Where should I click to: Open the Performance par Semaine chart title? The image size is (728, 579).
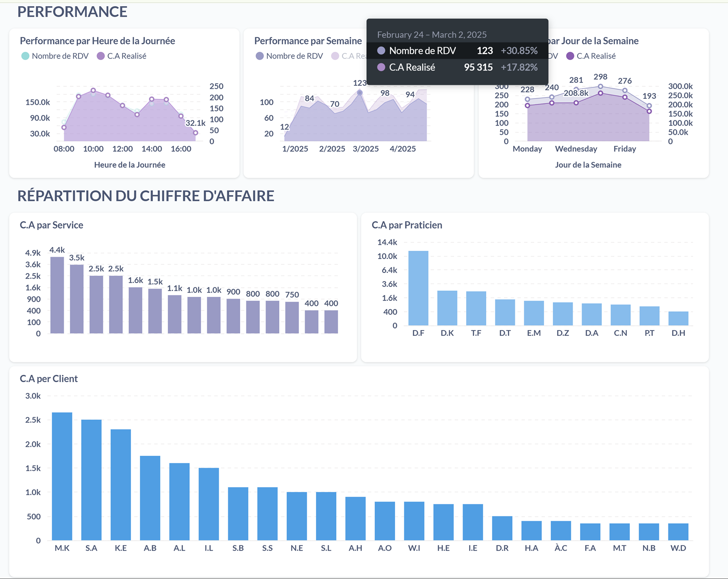[308, 41]
